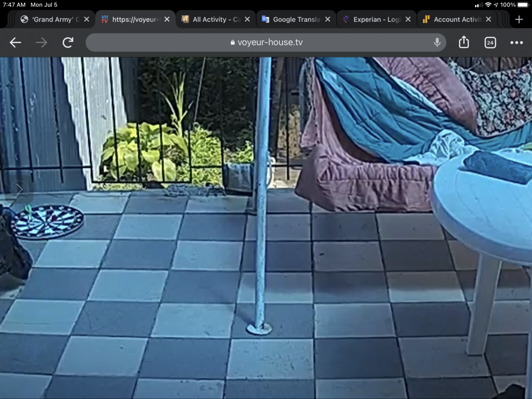Screen dimensions: 532x399
Task: Switch to the 'Grand Army' tab
Action: pyautogui.click(x=50, y=19)
